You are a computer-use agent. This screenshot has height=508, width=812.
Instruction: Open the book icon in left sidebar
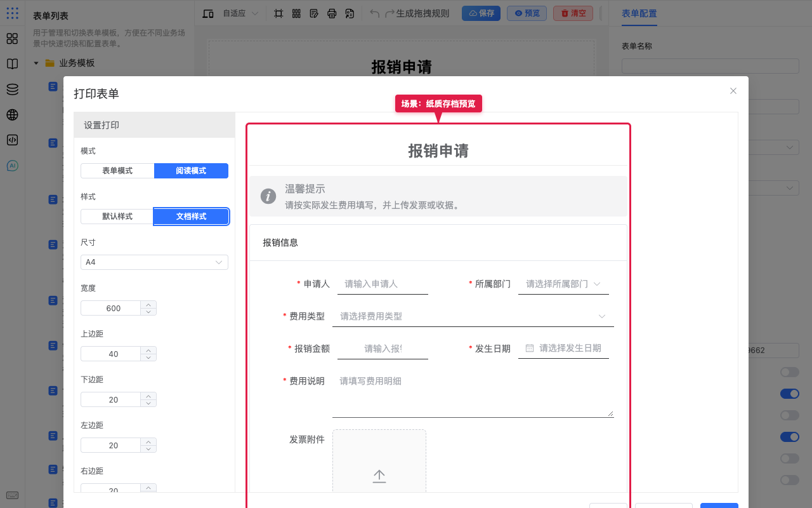point(12,64)
